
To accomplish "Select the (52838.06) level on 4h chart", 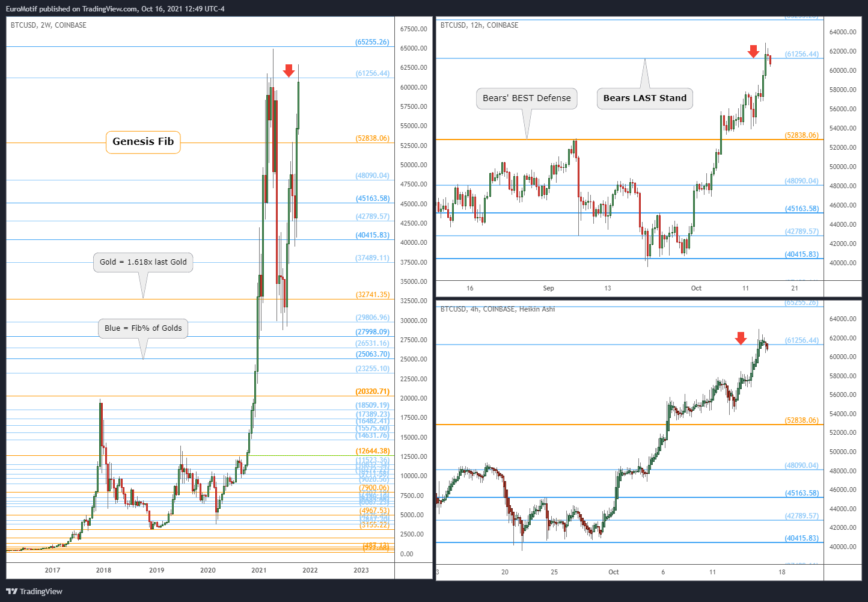I will point(802,420).
